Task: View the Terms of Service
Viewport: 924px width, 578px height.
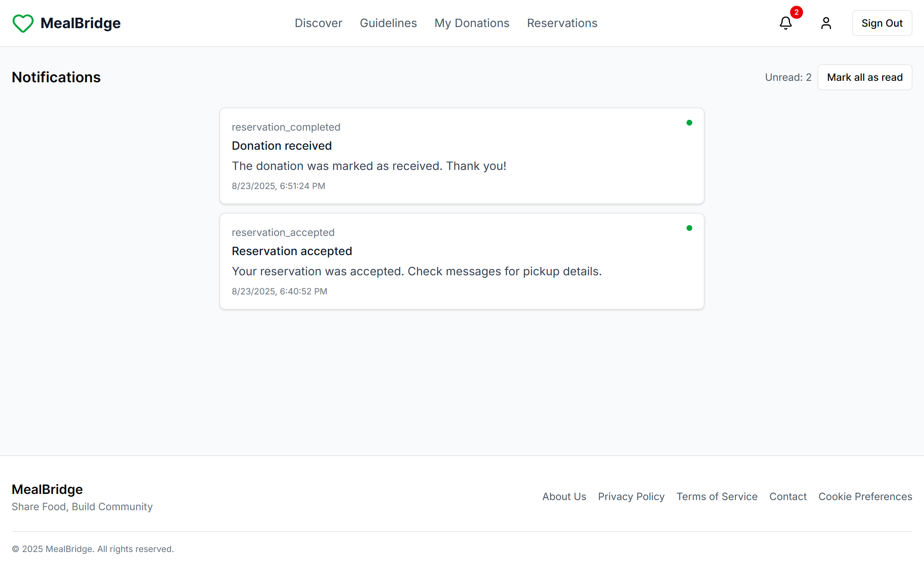Action: tap(717, 496)
